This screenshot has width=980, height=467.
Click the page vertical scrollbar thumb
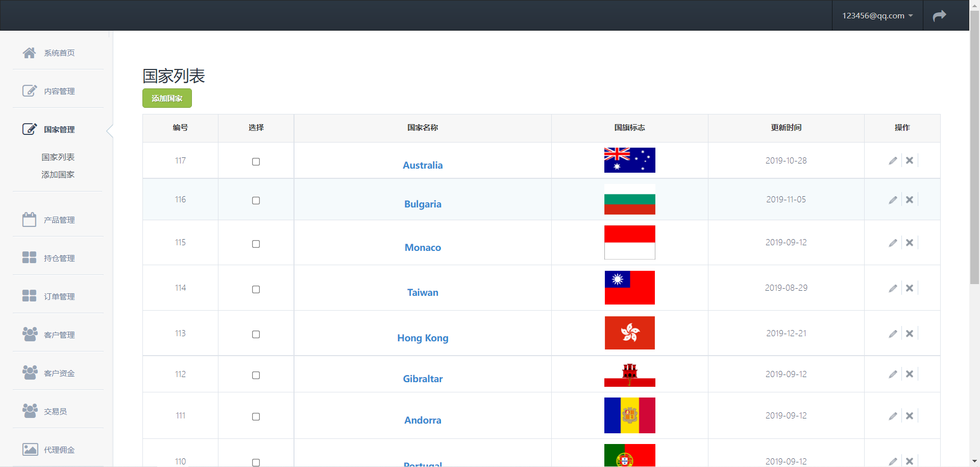tap(974, 148)
